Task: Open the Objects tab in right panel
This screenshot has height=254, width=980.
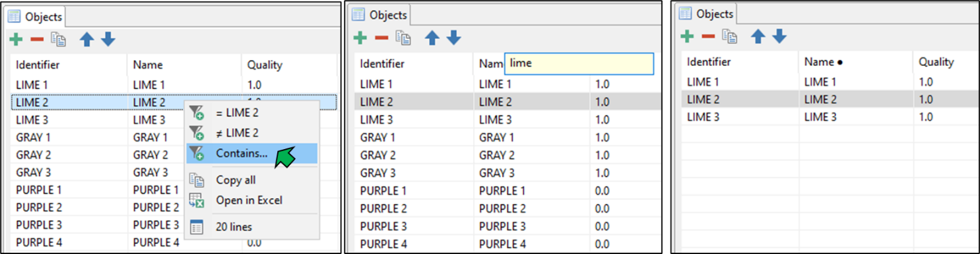Action: coord(706,13)
